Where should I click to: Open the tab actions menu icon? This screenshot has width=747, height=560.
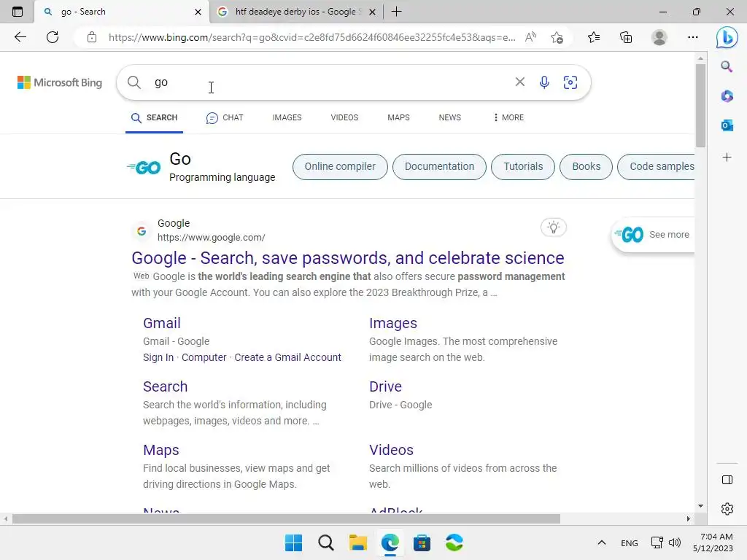coord(18,12)
